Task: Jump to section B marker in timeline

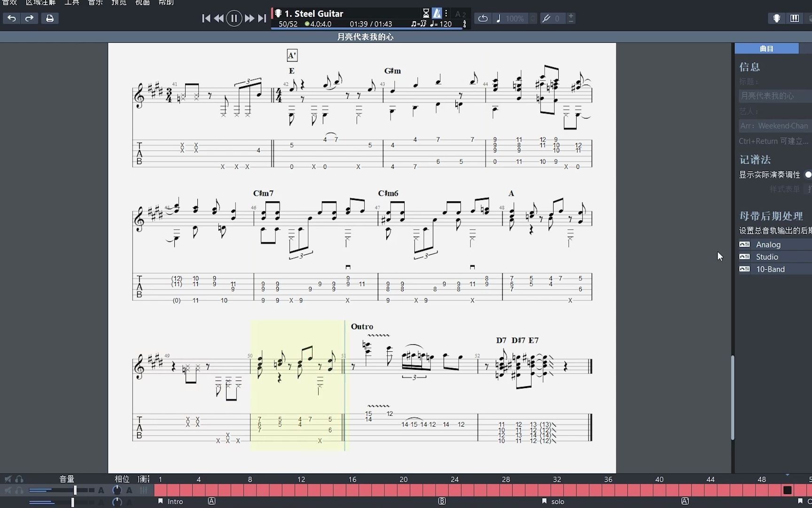Action: (x=442, y=501)
